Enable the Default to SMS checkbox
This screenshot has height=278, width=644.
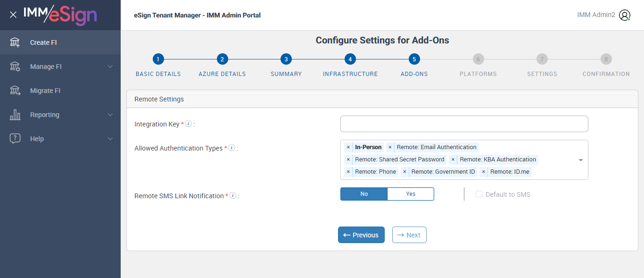click(479, 194)
